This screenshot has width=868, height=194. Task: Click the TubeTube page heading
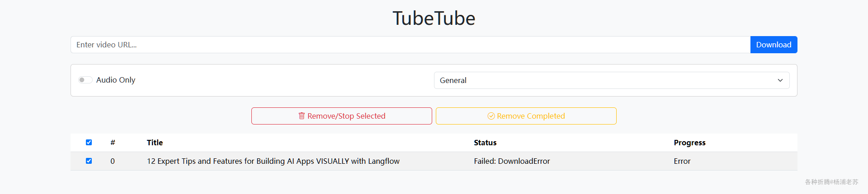click(x=434, y=18)
